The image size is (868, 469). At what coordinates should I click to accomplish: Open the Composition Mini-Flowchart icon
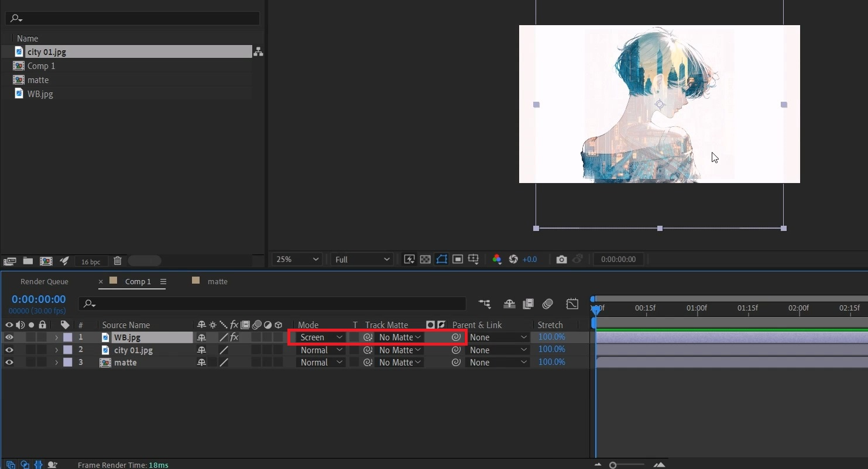485,304
